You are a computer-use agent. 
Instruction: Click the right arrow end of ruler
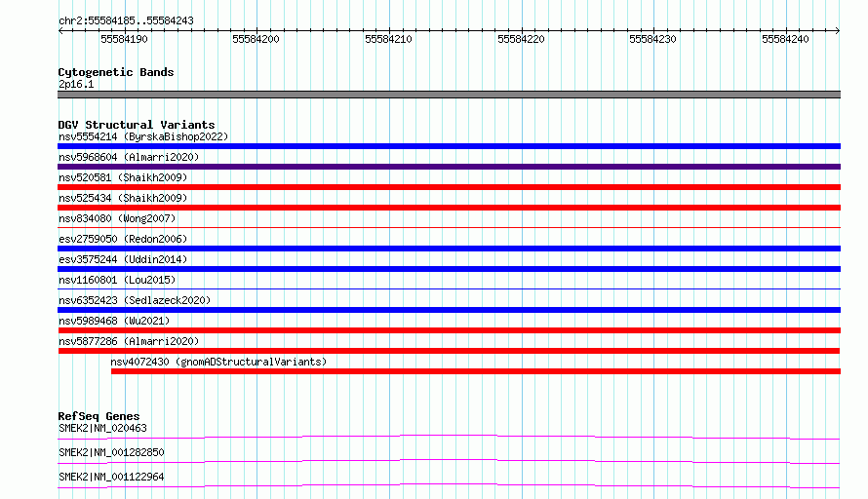[838, 30]
